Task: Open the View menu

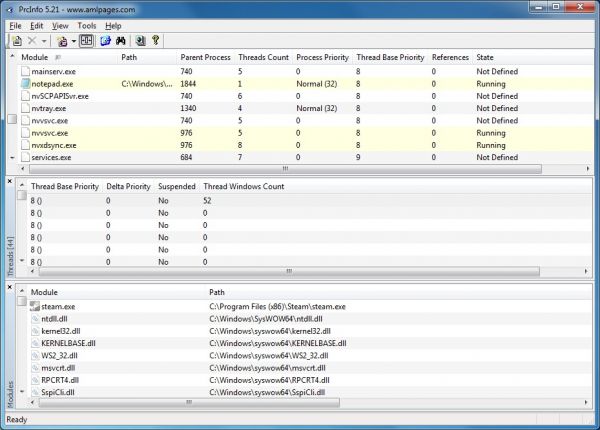Action: tap(60, 25)
